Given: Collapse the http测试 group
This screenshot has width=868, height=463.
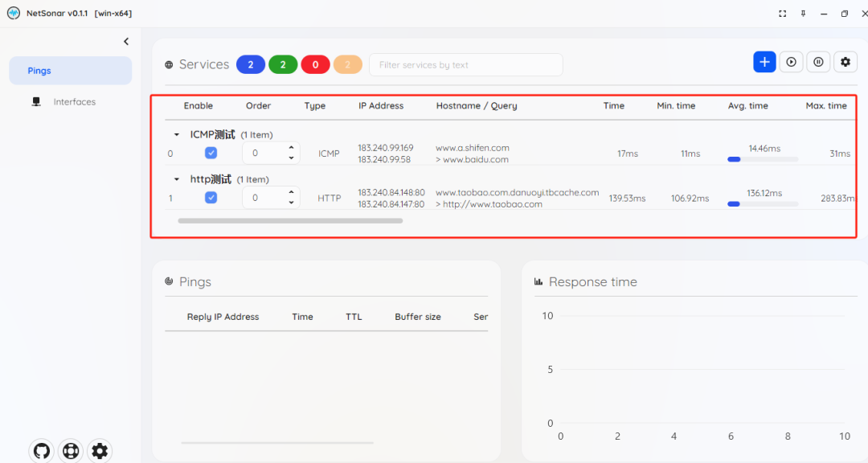Looking at the screenshot, I should (177, 179).
